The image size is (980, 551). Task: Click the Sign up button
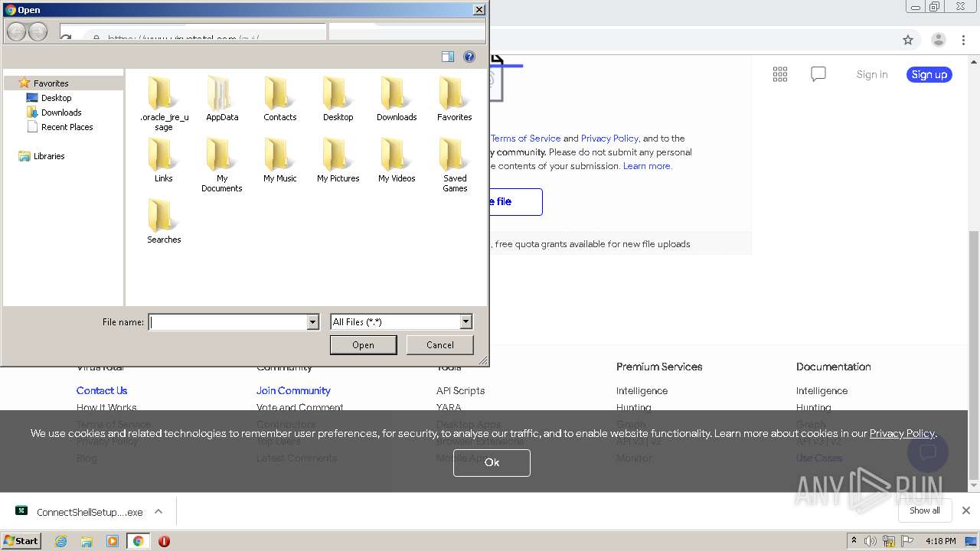[929, 74]
